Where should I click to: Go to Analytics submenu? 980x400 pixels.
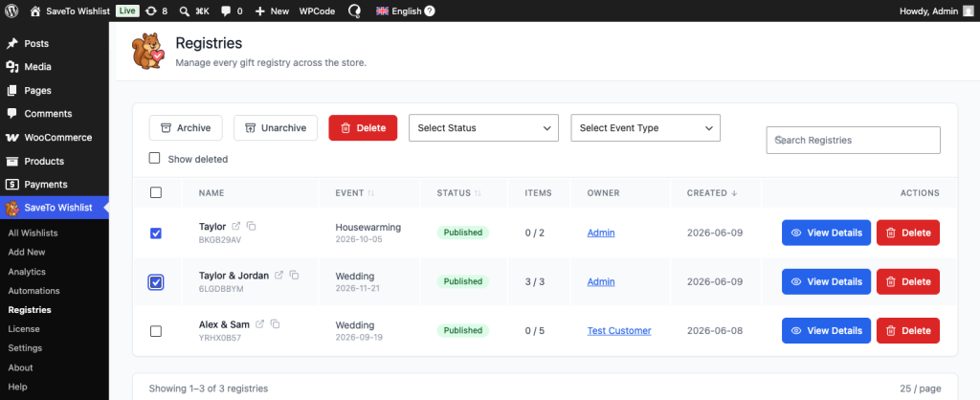click(x=27, y=272)
